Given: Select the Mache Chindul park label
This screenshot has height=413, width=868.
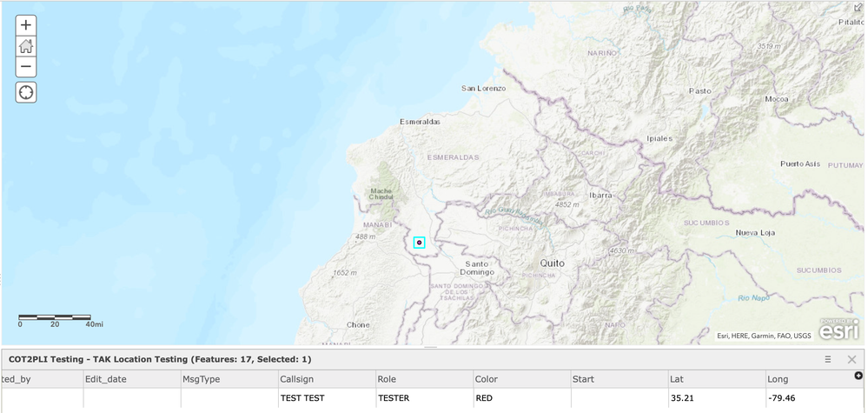Looking at the screenshot, I should coord(381,194).
